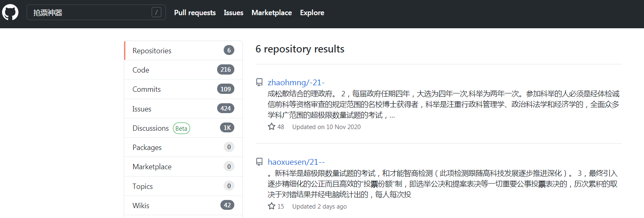Open Issues in the top navigation bar
The image size is (644, 218).
click(x=234, y=13)
